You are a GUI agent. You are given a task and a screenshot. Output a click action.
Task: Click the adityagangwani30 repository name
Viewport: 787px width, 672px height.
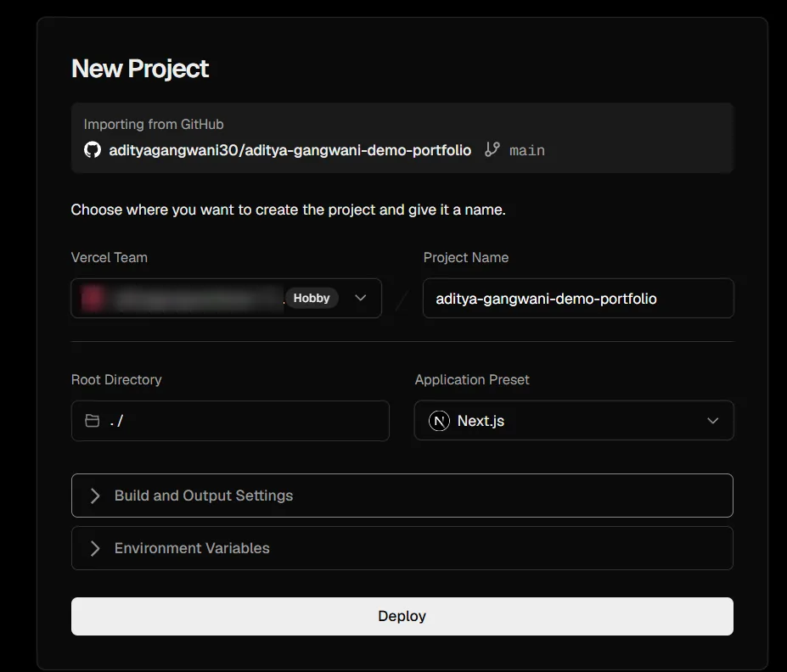290,150
